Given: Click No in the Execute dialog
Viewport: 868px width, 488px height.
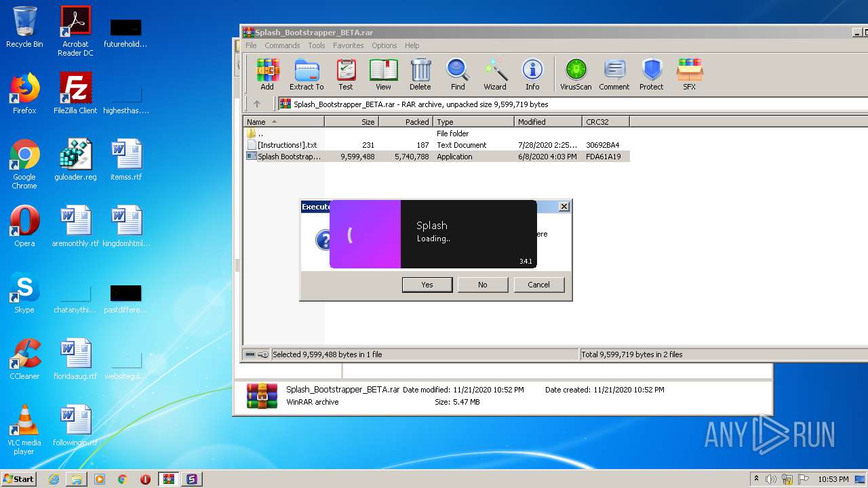Looking at the screenshot, I should point(483,285).
